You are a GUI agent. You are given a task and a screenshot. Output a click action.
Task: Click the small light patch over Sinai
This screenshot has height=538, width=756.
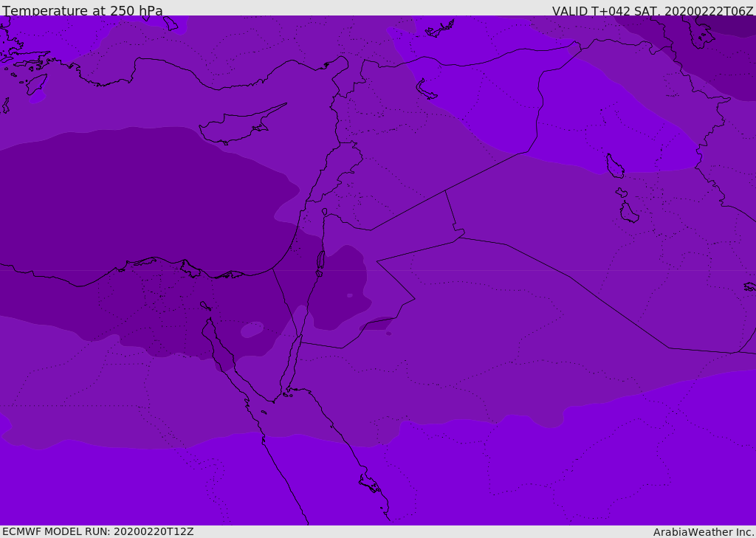(252, 329)
